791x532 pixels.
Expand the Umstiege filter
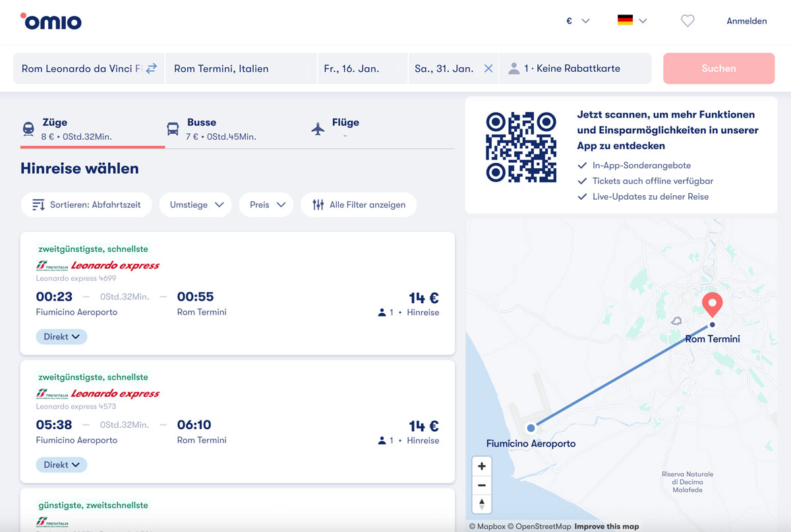coord(196,205)
